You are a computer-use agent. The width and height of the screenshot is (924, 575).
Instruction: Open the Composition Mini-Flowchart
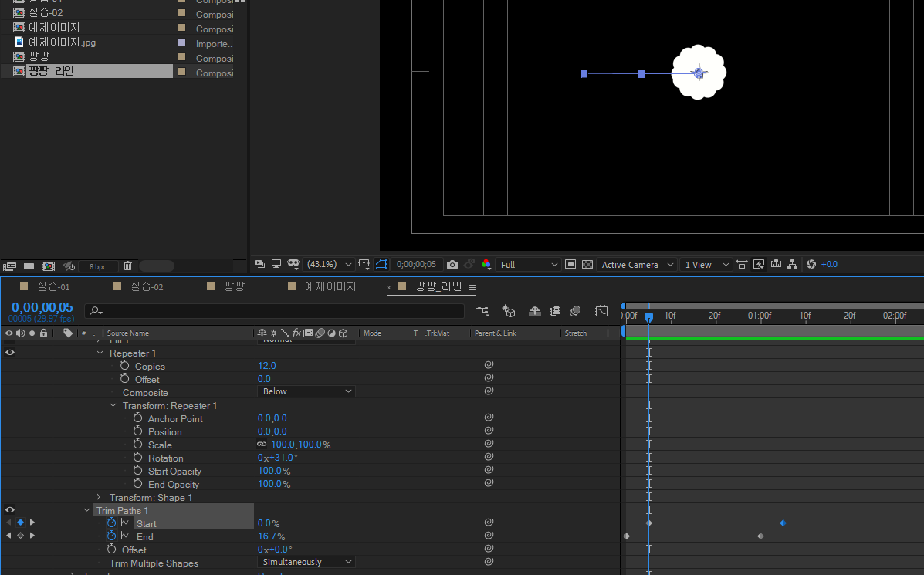482,311
